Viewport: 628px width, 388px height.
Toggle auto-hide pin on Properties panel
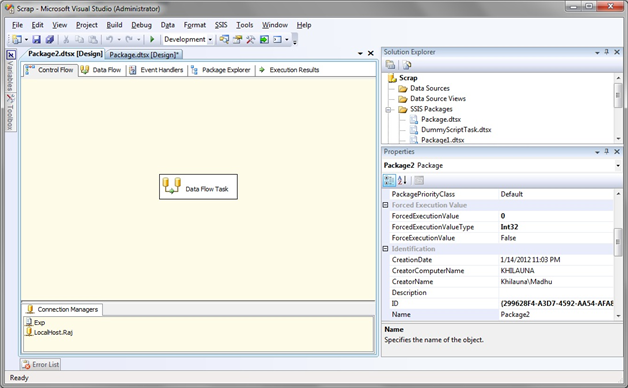coord(606,152)
